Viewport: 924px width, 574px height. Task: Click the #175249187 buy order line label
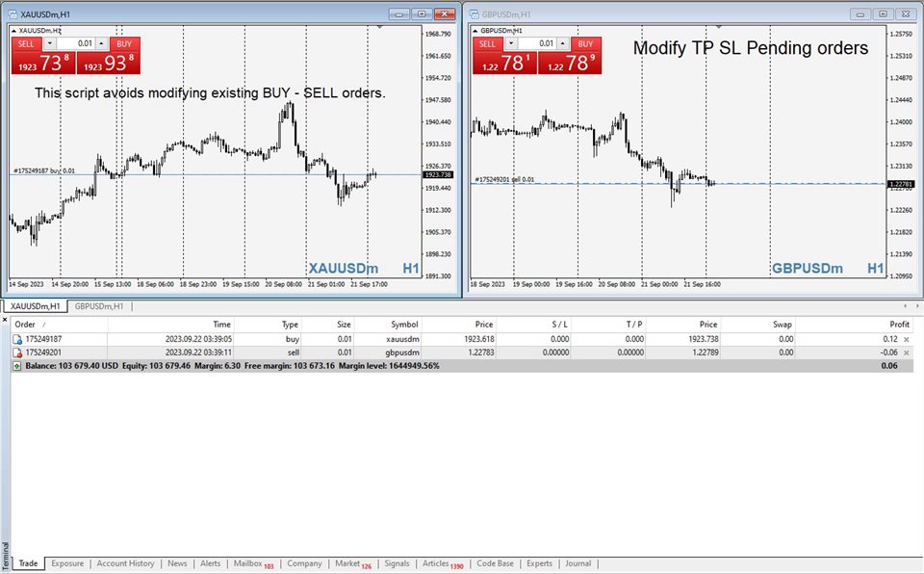pos(44,170)
